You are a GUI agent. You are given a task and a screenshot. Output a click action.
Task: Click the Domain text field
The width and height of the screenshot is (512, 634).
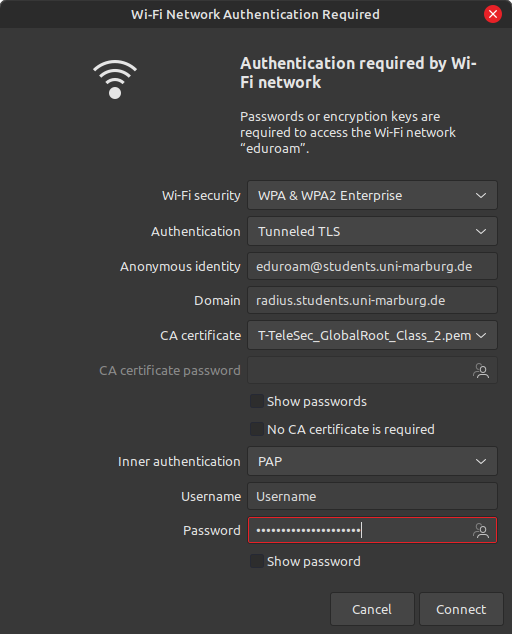(372, 300)
